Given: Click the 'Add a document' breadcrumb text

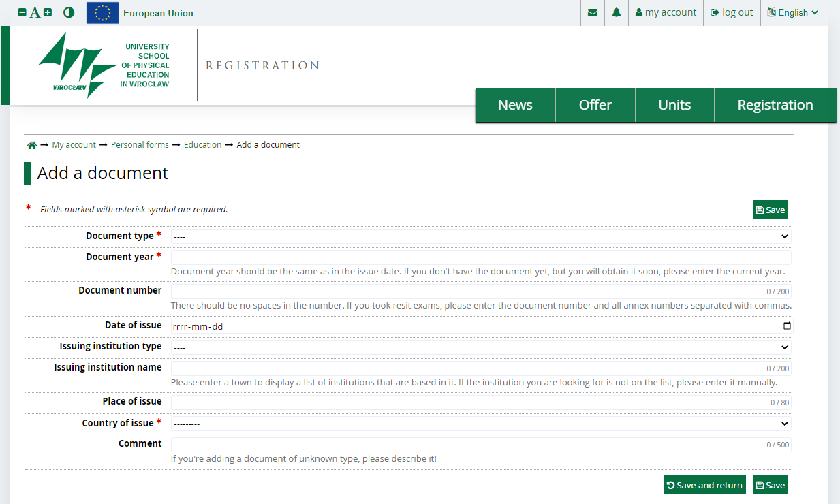Looking at the screenshot, I should (x=268, y=145).
